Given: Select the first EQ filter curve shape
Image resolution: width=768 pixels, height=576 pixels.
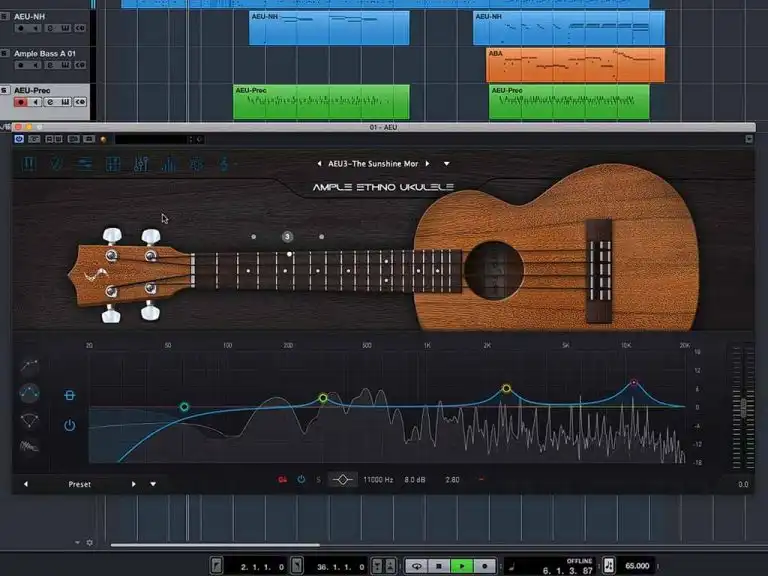Looking at the screenshot, I should 29,365.
